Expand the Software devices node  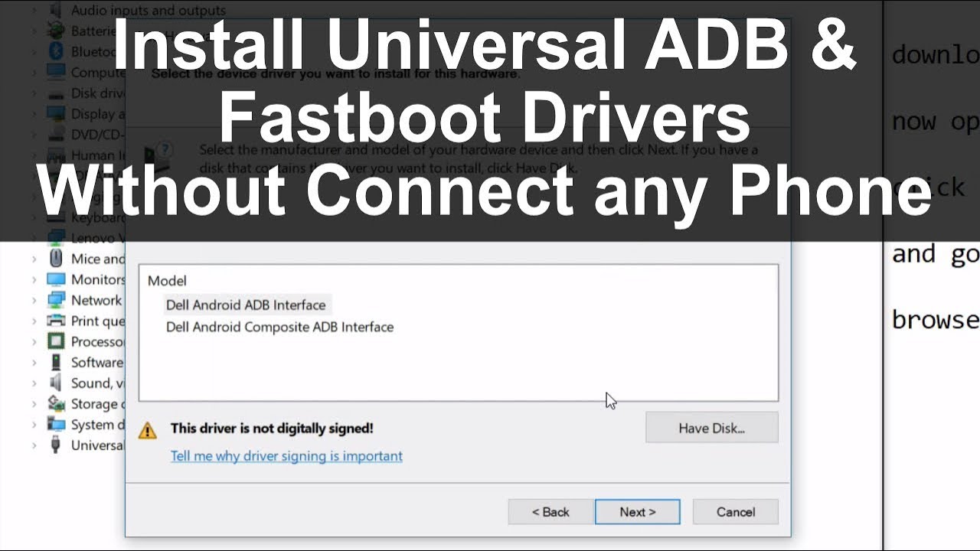pyautogui.click(x=34, y=362)
